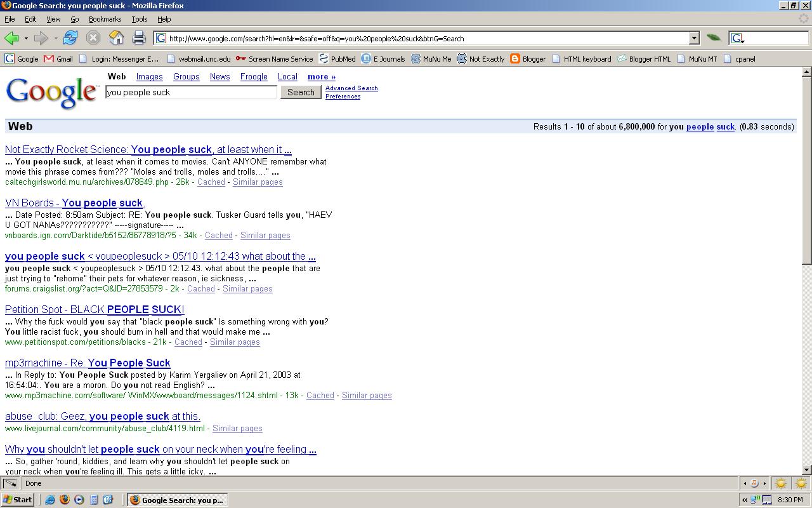812x508 pixels.
Task: Click scrollbar down arrow at page bottom
Action: point(806,470)
